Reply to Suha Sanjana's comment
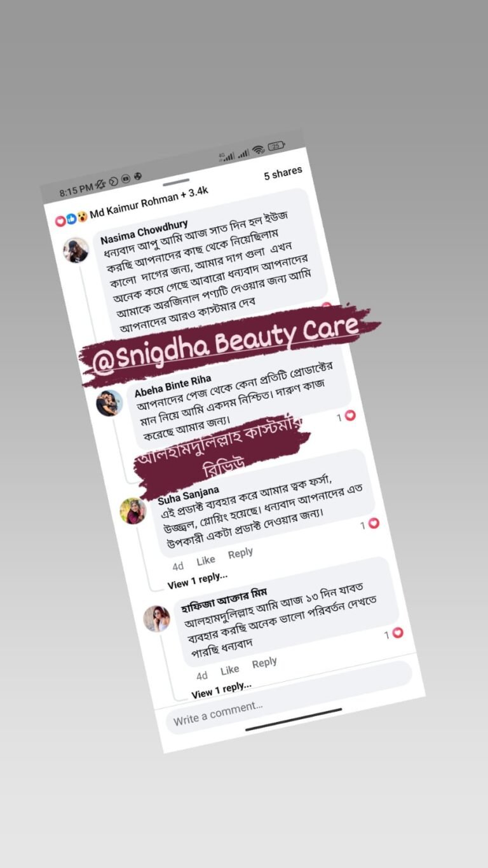Screen dimensions: 488x868 [240, 553]
